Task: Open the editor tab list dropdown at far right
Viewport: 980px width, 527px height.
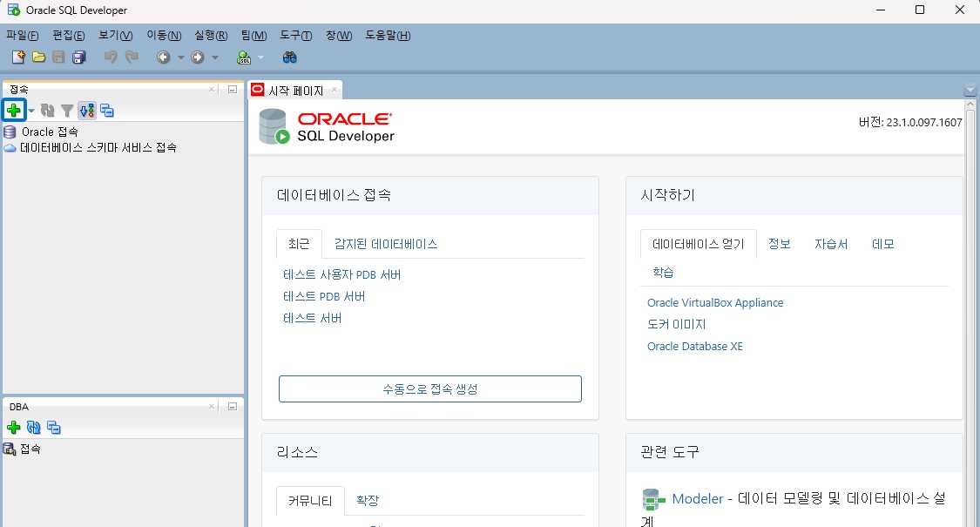Action: tap(970, 90)
